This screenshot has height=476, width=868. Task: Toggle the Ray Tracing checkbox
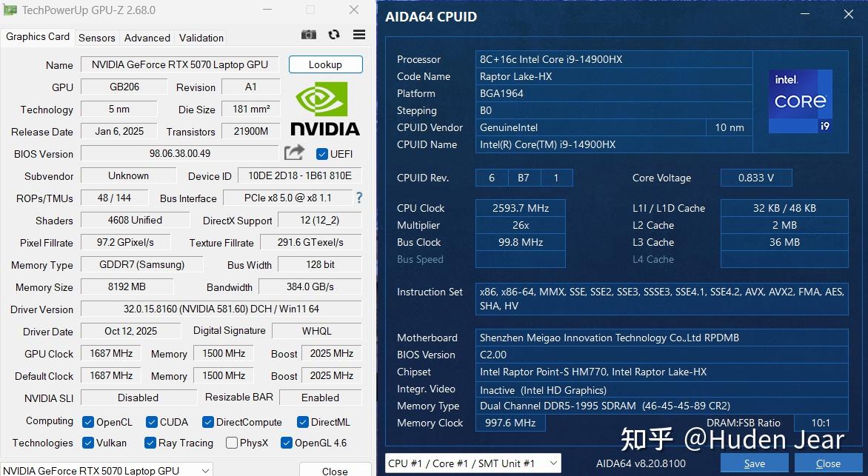150,442
